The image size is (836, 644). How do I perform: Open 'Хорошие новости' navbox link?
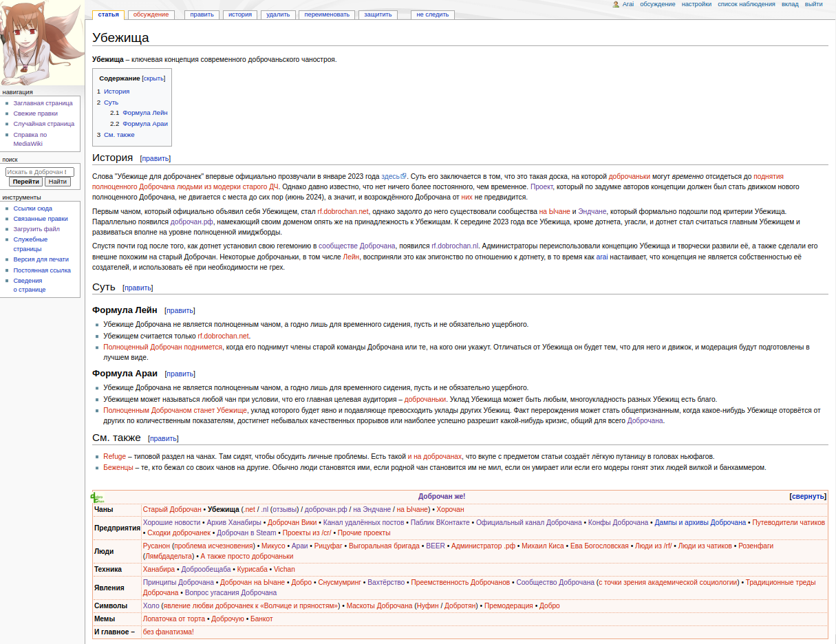tap(171, 522)
